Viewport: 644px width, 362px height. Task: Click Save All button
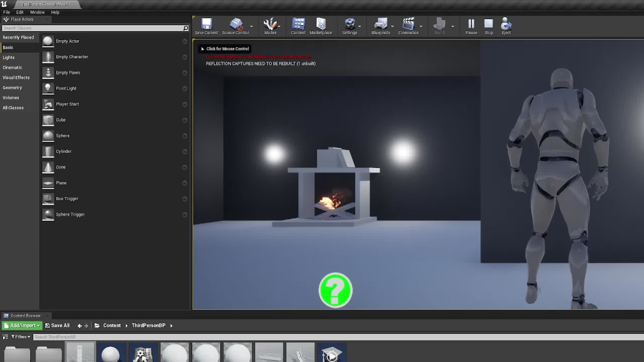(57, 325)
